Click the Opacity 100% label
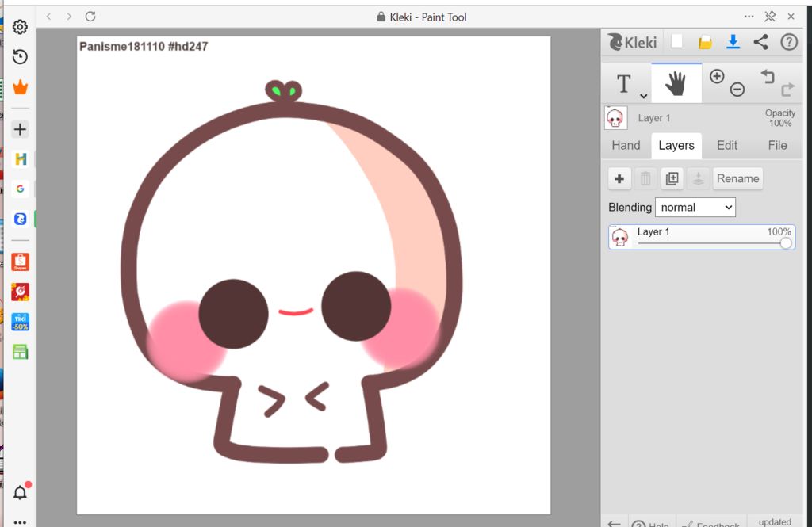 tap(780, 118)
